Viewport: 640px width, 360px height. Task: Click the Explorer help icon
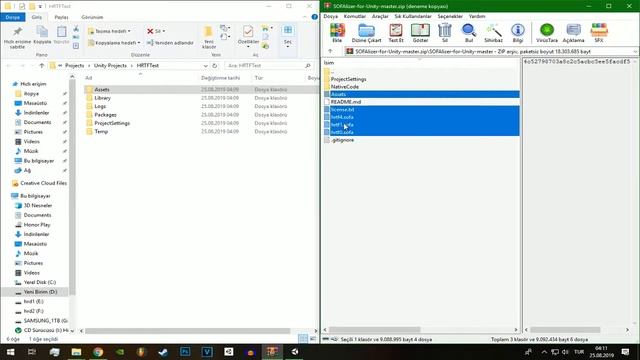(314, 17)
